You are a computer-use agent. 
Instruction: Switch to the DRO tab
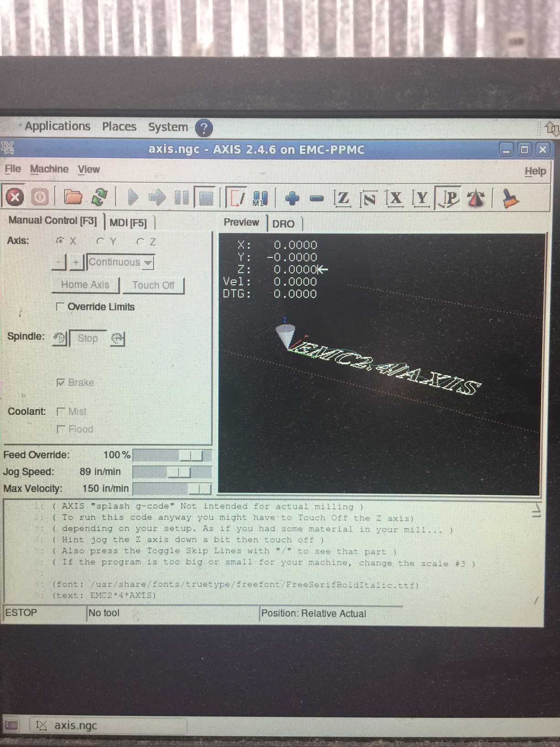point(283,224)
